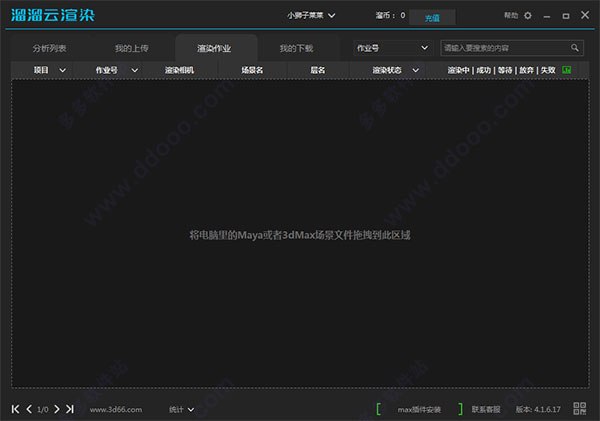Click the 场景名 column header
Image resolution: width=600 pixels, height=421 pixels.
click(252, 70)
